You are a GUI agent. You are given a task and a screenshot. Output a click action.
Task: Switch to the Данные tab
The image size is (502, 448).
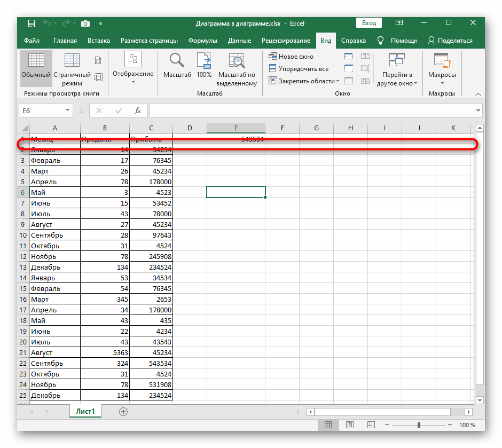239,41
